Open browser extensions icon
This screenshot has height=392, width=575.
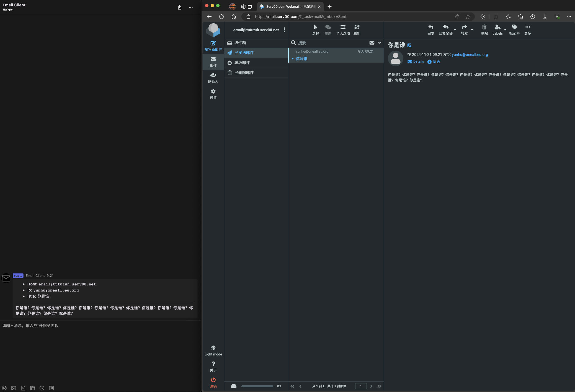483,17
